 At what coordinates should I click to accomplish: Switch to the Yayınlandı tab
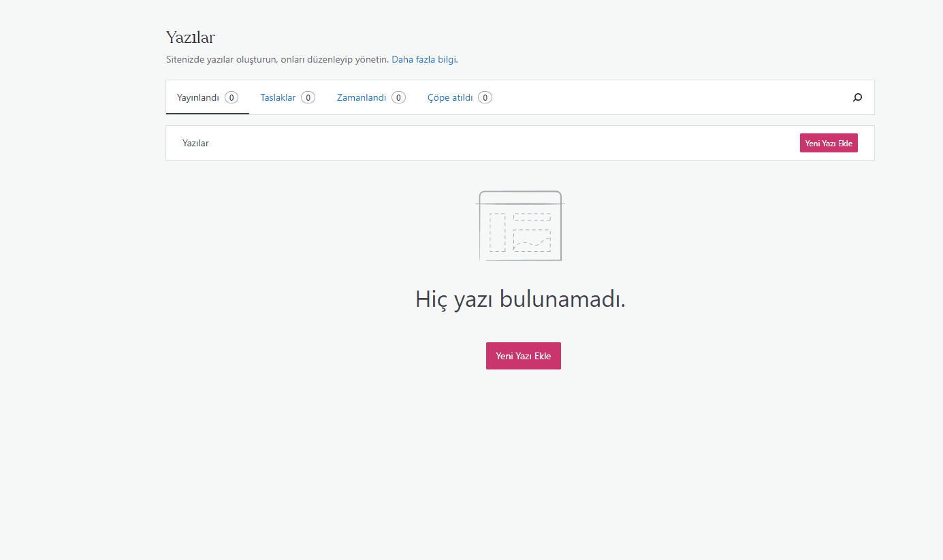198,97
